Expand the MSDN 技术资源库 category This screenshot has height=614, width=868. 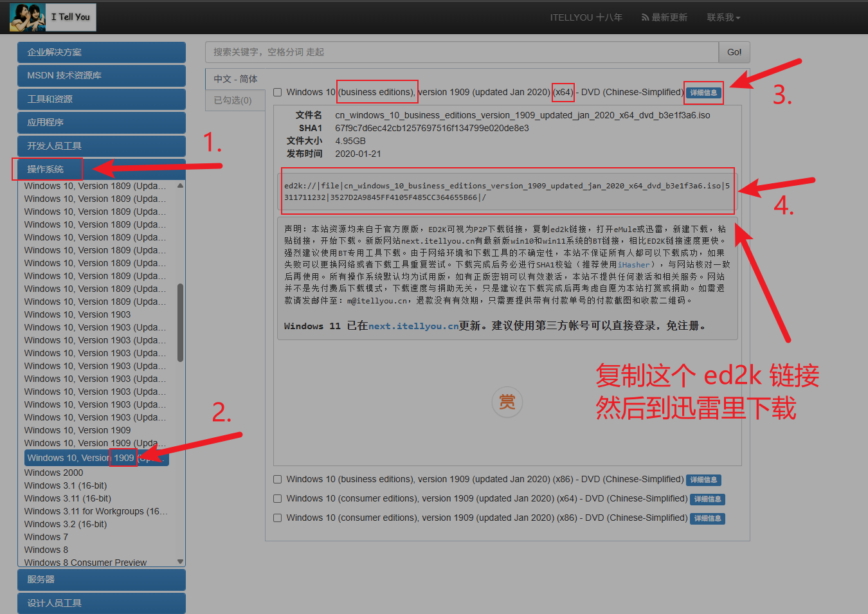[x=102, y=76]
